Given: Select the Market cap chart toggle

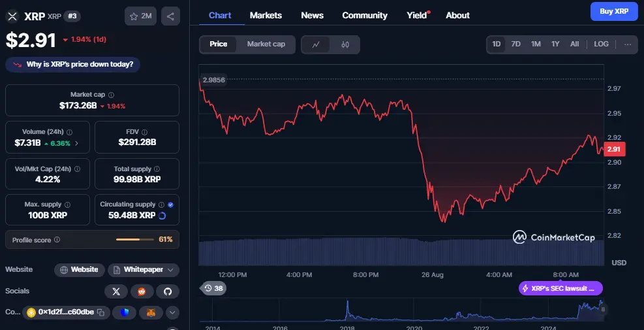Looking at the screenshot, I should coord(266,44).
